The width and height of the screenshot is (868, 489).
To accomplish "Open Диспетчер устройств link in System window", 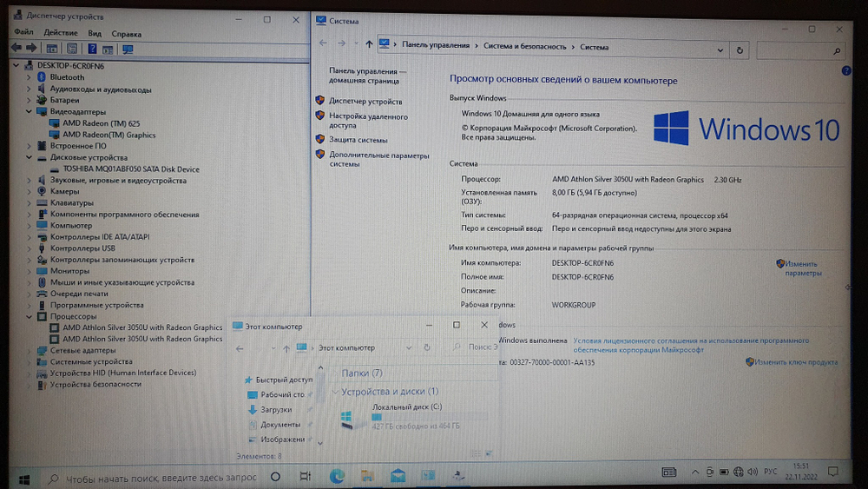I will pyautogui.click(x=365, y=102).
